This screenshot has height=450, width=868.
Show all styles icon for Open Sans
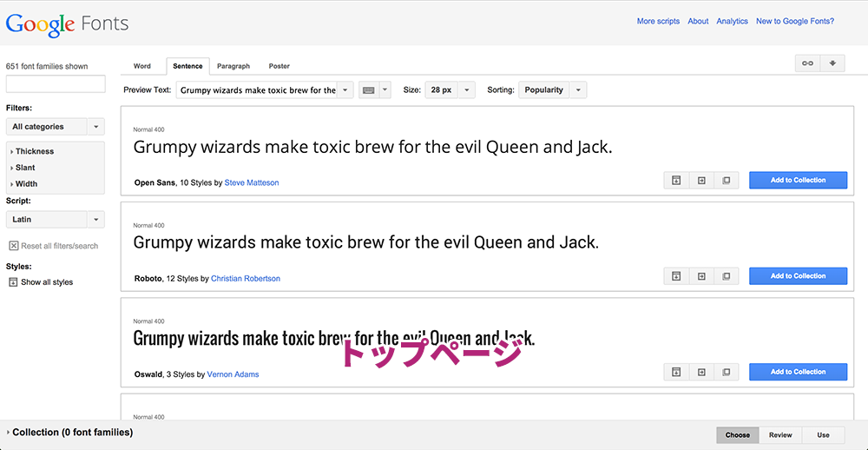(x=676, y=180)
